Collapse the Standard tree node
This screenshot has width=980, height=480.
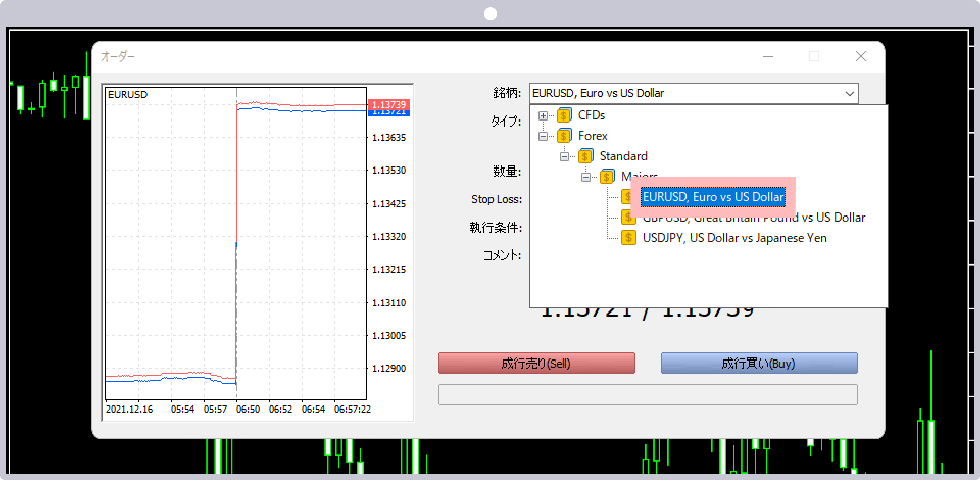[565, 157]
